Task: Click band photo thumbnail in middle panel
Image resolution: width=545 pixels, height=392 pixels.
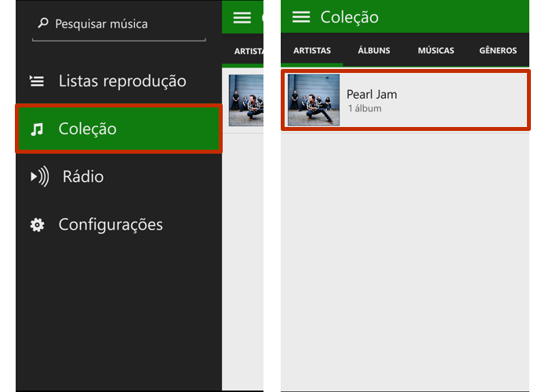Action: click(246, 100)
